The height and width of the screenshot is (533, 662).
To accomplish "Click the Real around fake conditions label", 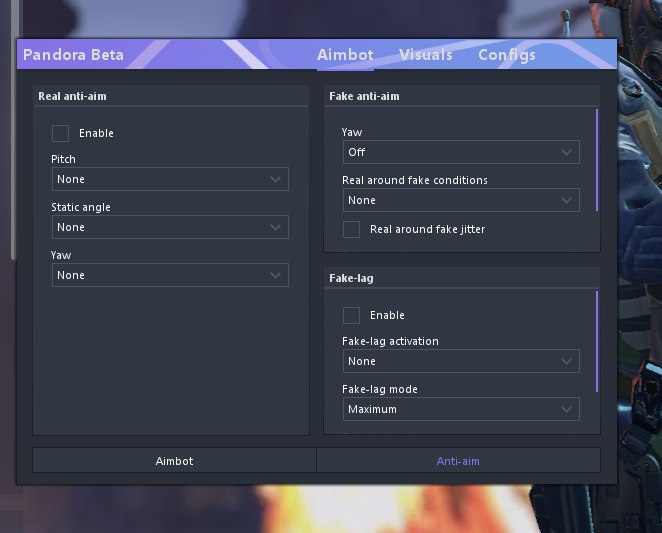I will (415, 180).
